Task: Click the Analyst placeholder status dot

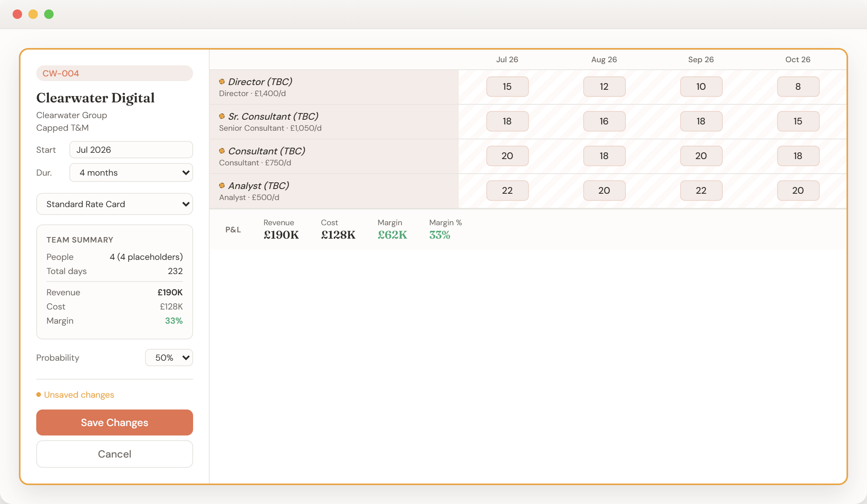Action: (222, 185)
